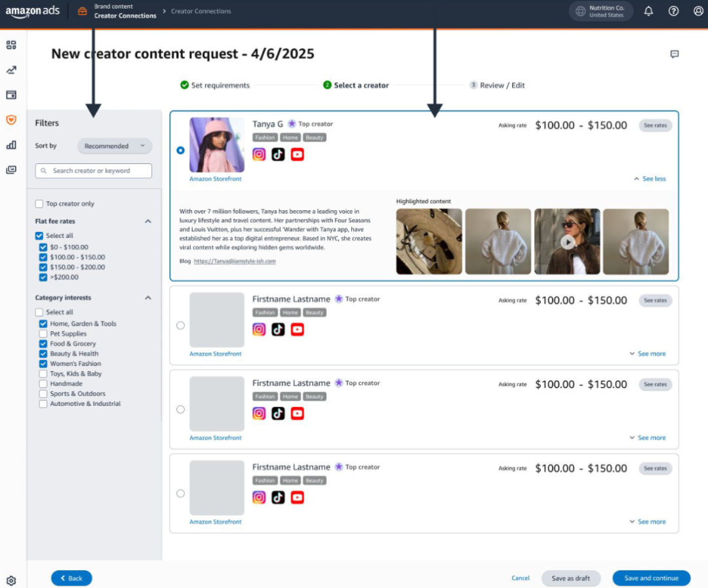Open the user account profile icon
Screen dimensions: 708x588
click(x=698, y=11)
